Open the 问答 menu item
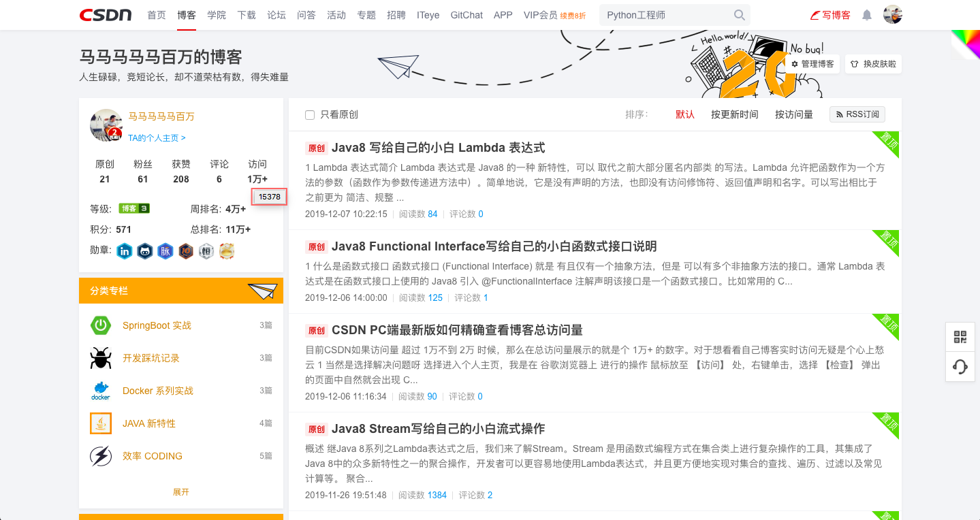Image resolution: width=980 pixels, height=520 pixels. (x=306, y=15)
